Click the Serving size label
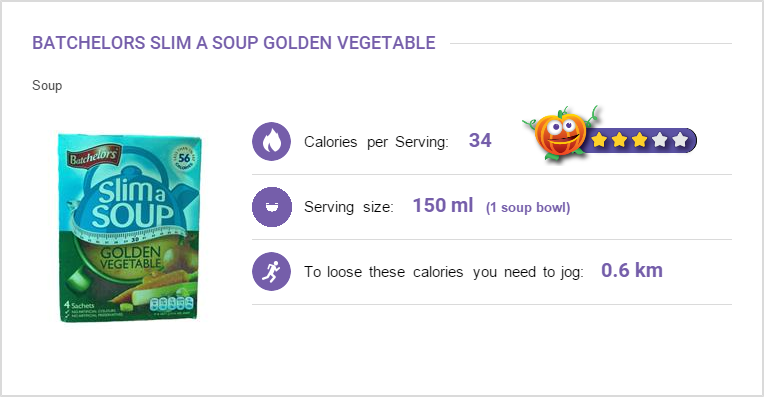764x397 pixels. point(349,207)
